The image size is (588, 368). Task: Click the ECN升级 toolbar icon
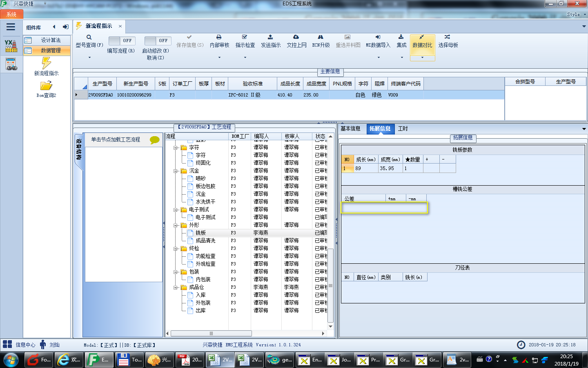tap(321, 37)
